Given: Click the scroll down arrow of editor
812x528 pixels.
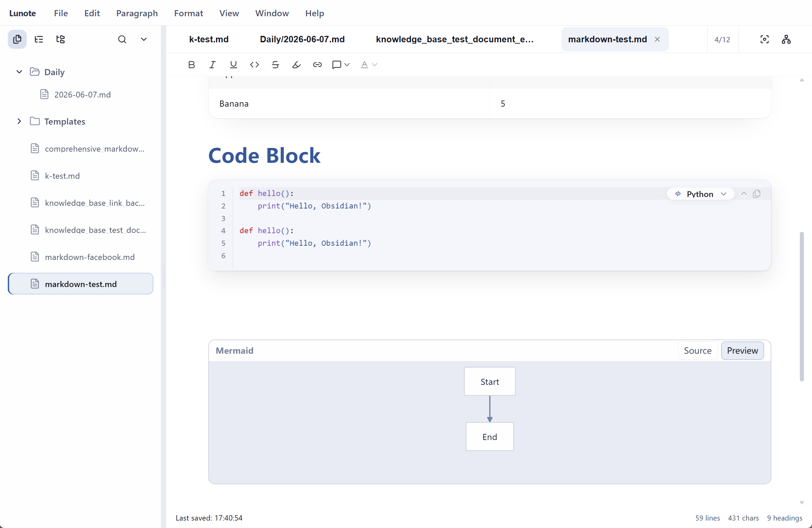Looking at the screenshot, I should click(802, 502).
